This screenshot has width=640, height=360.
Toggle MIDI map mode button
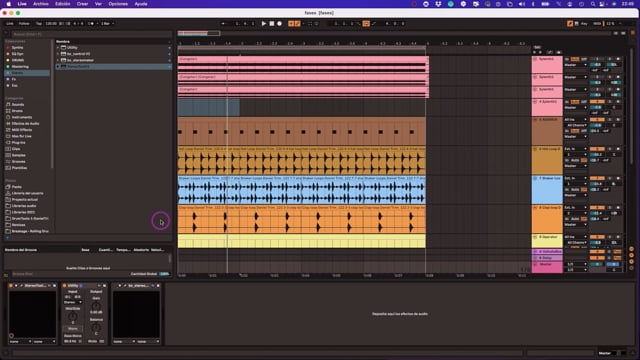click(597, 24)
